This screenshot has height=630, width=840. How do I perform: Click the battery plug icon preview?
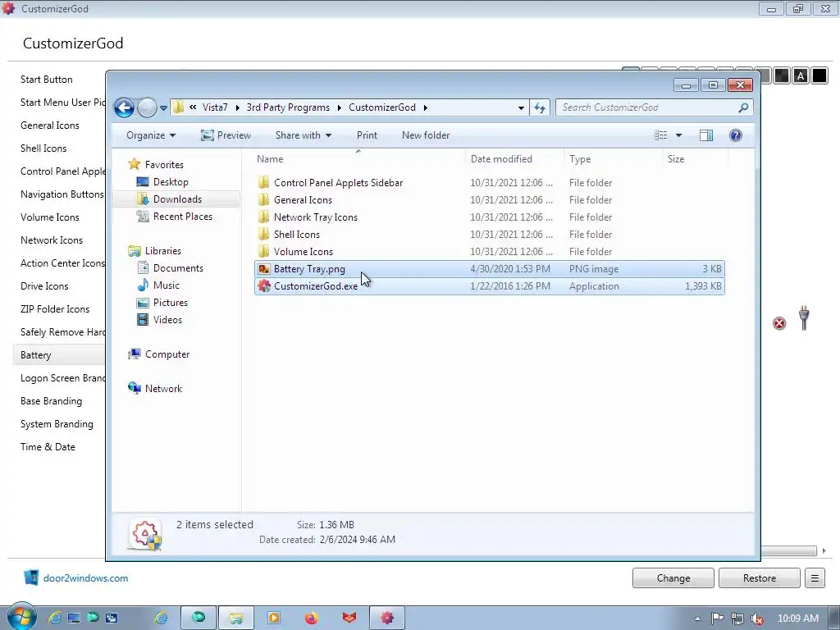tap(804, 318)
